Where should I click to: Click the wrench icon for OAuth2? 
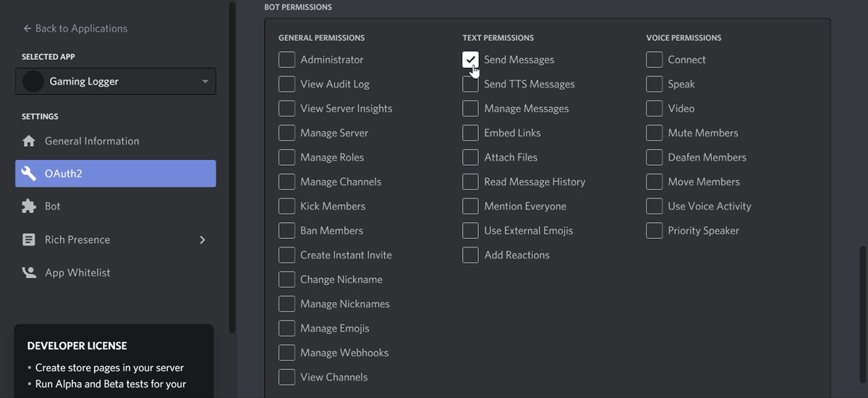tap(29, 174)
